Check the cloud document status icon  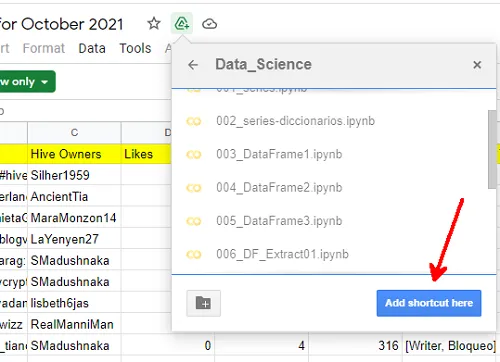click(x=209, y=24)
